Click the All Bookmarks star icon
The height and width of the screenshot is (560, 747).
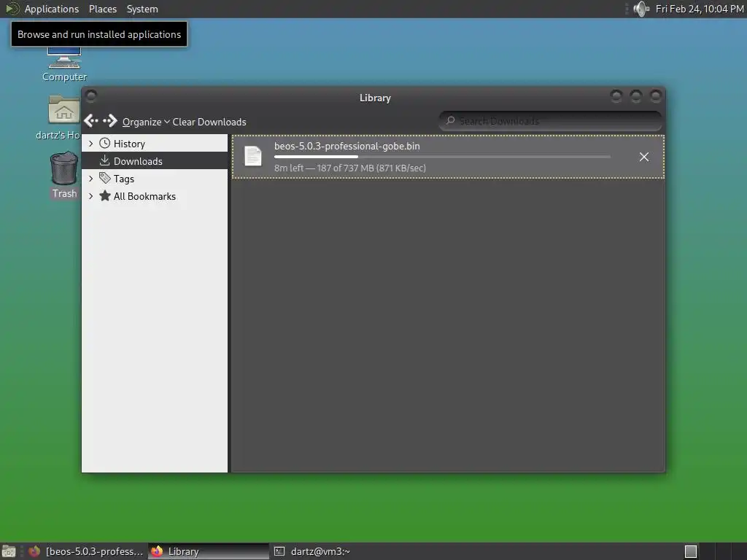[x=105, y=195]
